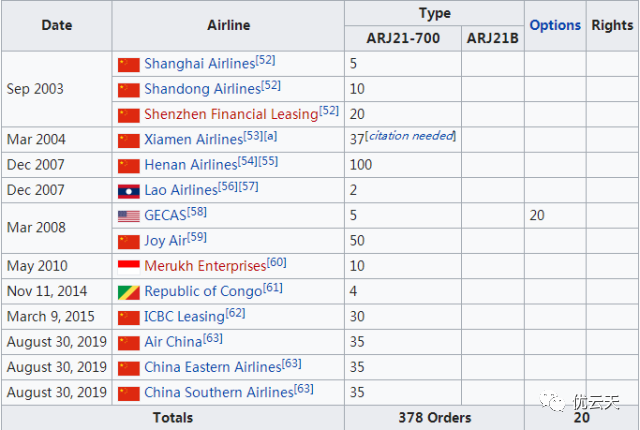Open the Lao Airlines link
640x430 pixels.
tap(180, 190)
